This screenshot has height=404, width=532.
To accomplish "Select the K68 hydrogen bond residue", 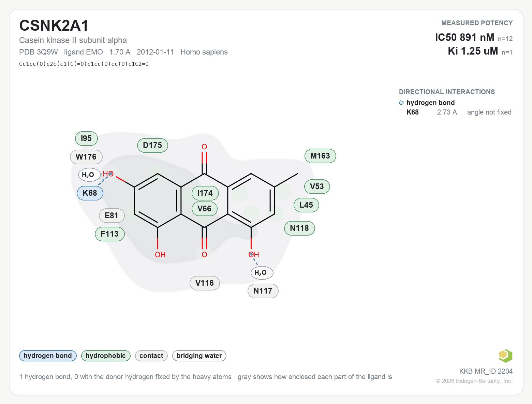I will click(90, 193).
